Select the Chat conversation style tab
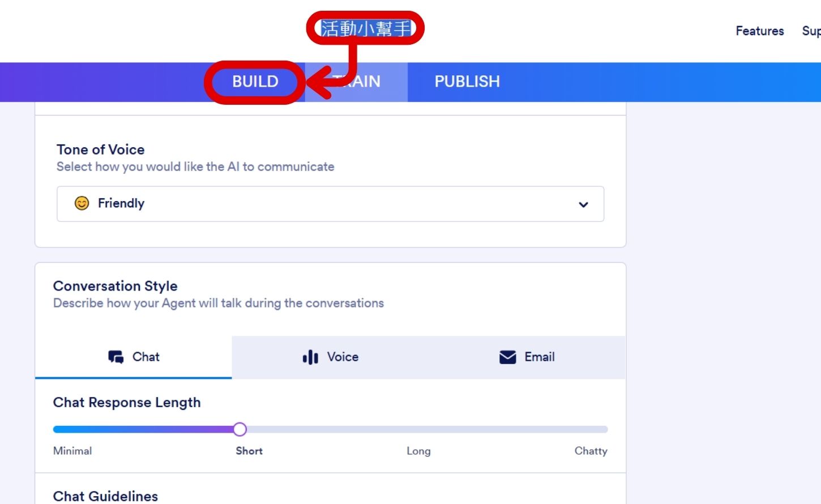This screenshot has height=504, width=821. 134,357
